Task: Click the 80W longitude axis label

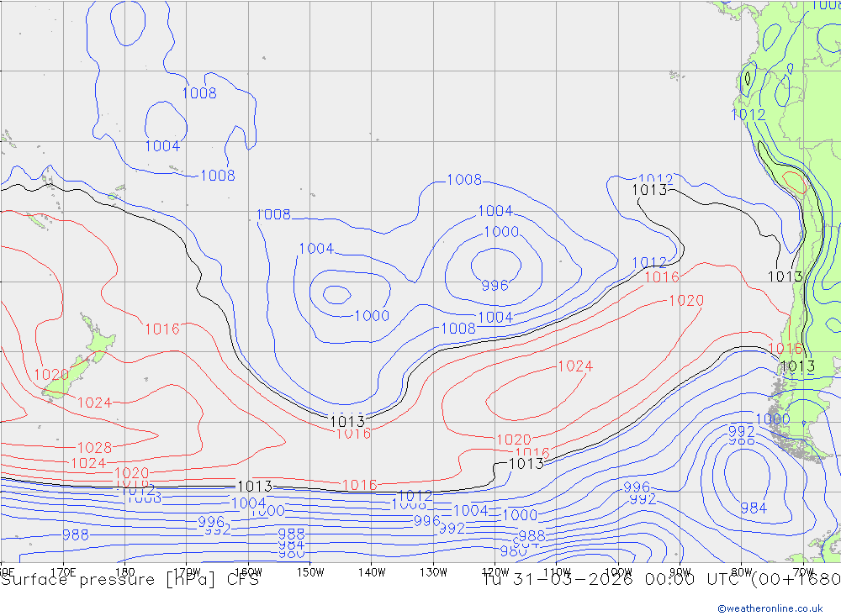Action: tap(742, 572)
